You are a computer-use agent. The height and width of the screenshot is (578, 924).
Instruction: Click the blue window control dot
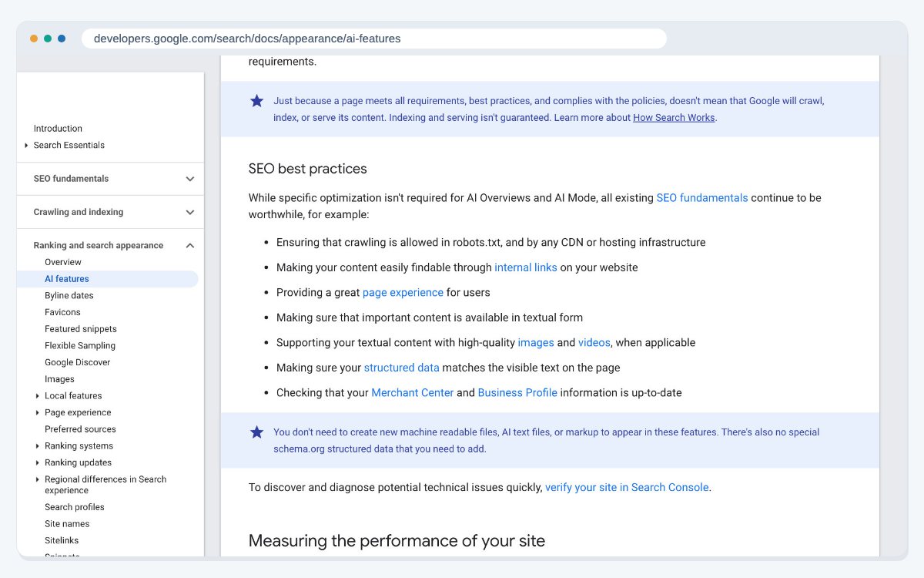coord(62,39)
